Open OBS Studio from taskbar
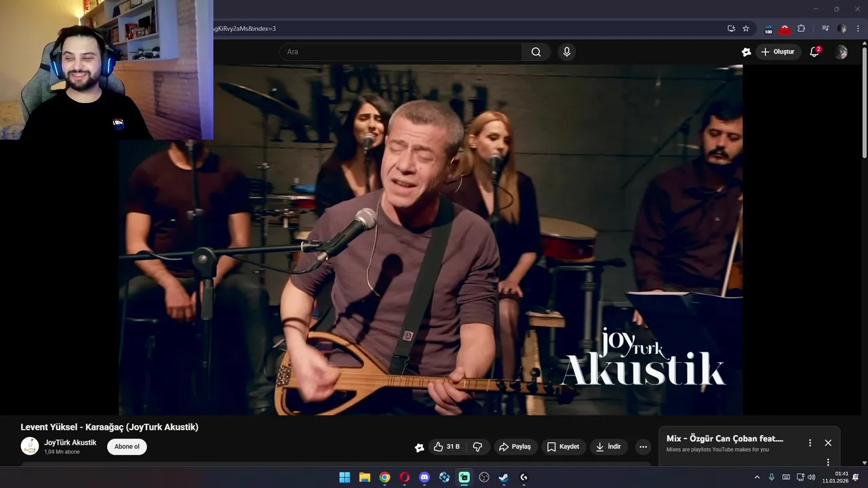Viewport: 868px width, 488px height. pos(484,477)
